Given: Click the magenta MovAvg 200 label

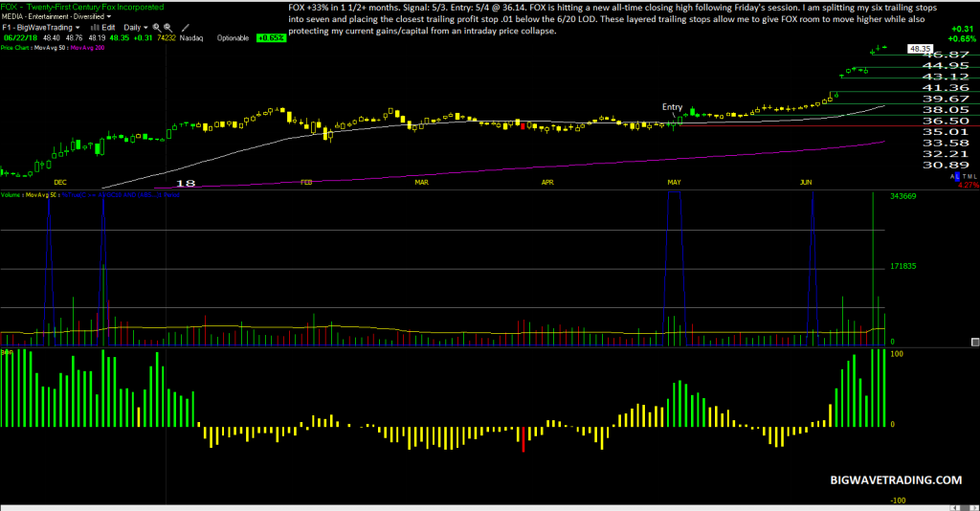Looking at the screenshot, I should tap(87, 48).
